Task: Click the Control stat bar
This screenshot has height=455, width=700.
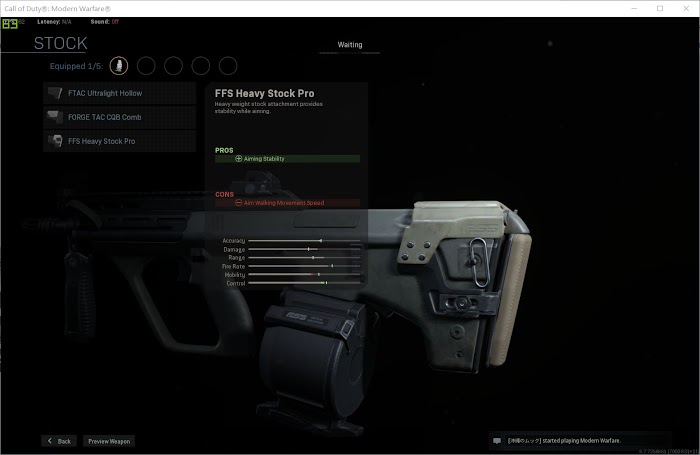Action: [x=304, y=283]
